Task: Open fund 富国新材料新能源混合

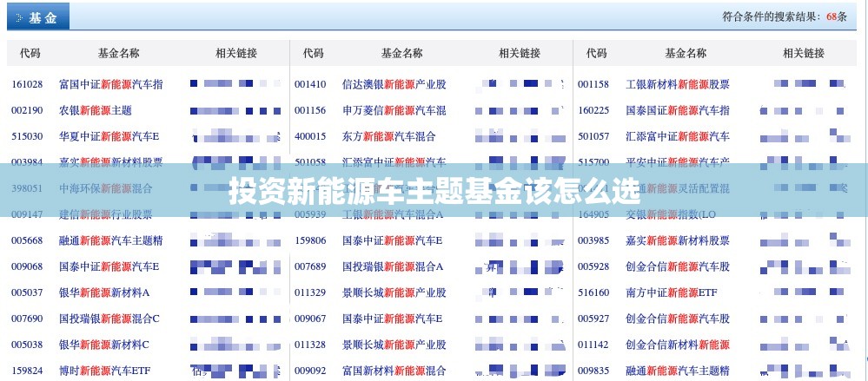Action: (394, 371)
